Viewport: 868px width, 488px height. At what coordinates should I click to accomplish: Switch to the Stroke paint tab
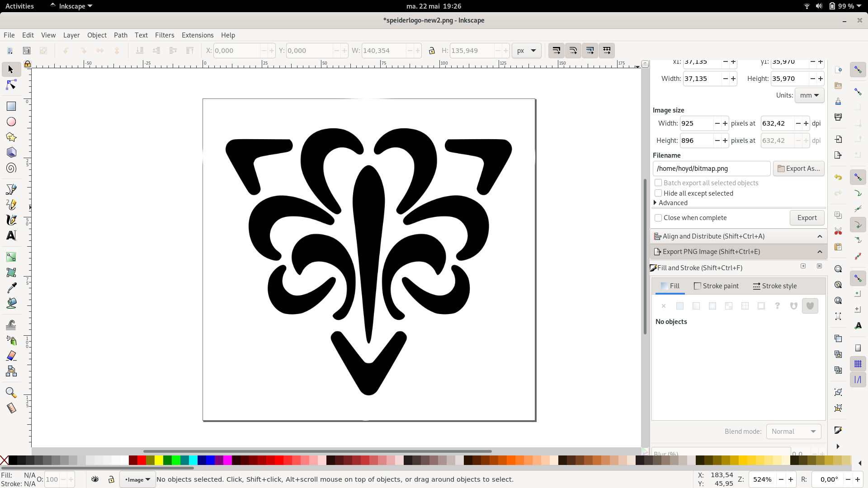(x=716, y=286)
